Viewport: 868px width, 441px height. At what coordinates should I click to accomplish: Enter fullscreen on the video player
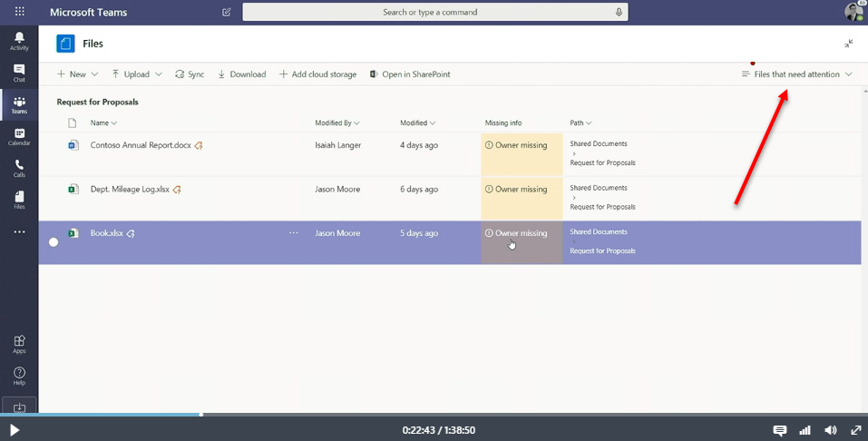[856, 430]
